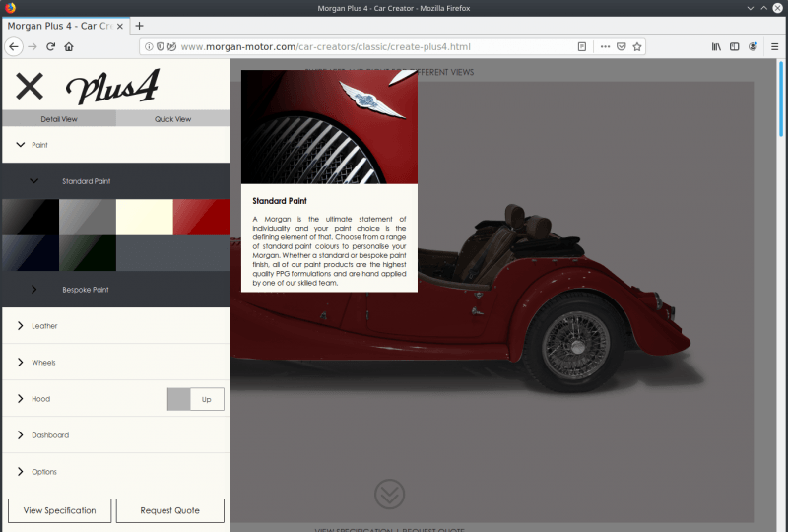This screenshot has height=532, width=788.
Task: Close the Firefox window
Action: (777, 8)
